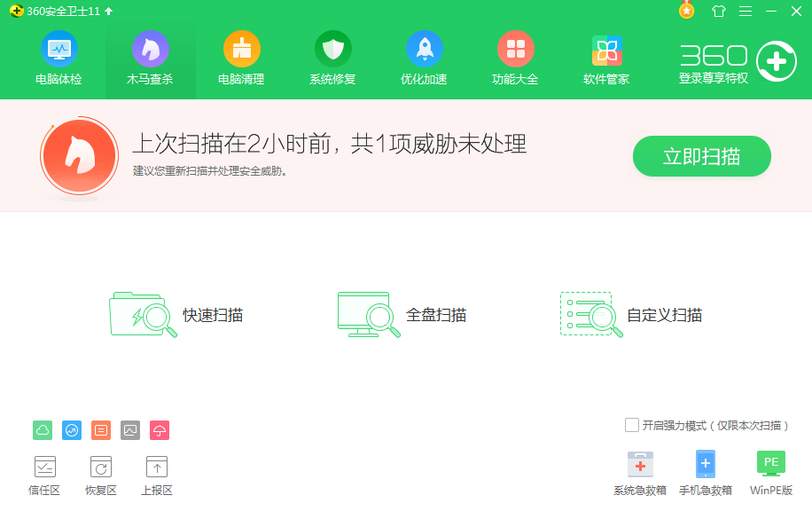
Task: Launch 软件管家 from the top bar
Action: coord(606,59)
